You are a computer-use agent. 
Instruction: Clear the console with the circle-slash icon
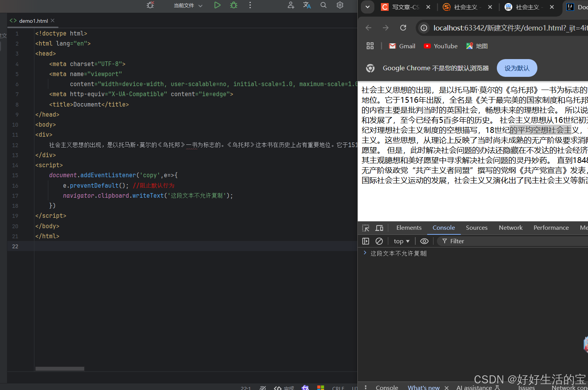(x=379, y=241)
